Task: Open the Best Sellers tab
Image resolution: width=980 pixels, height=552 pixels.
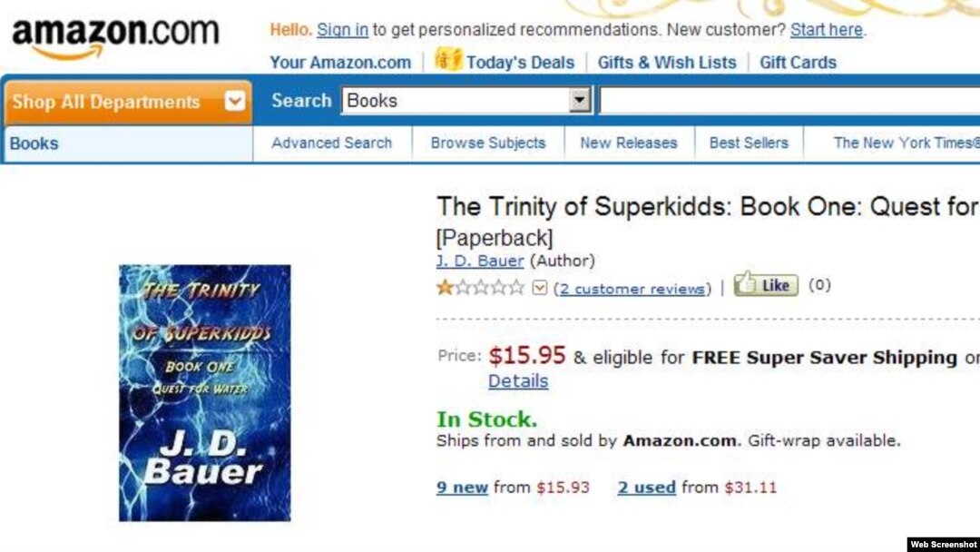Action: (x=749, y=143)
